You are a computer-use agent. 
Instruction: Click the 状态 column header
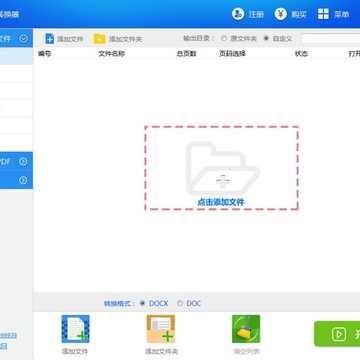click(301, 54)
